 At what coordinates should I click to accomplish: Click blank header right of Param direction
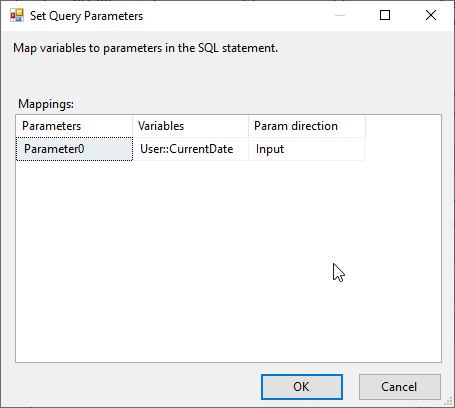pos(403,126)
